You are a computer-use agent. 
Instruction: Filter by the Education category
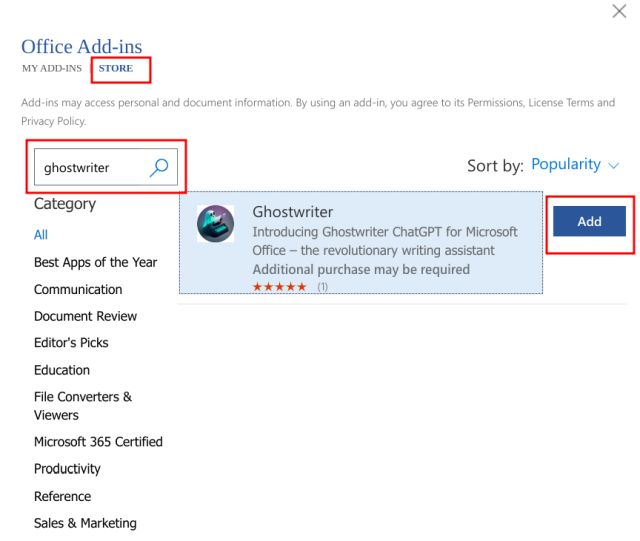[x=62, y=370]
